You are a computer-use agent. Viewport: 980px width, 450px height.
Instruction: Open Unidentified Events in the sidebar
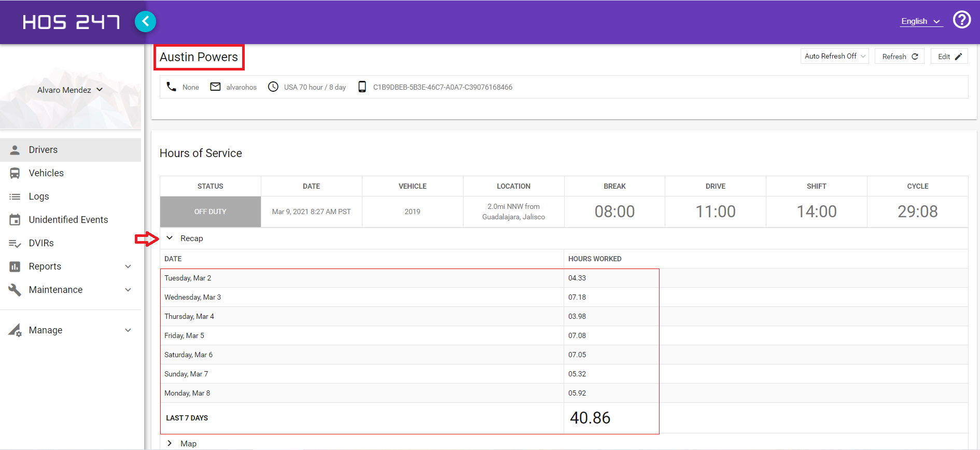click(71, 220)
